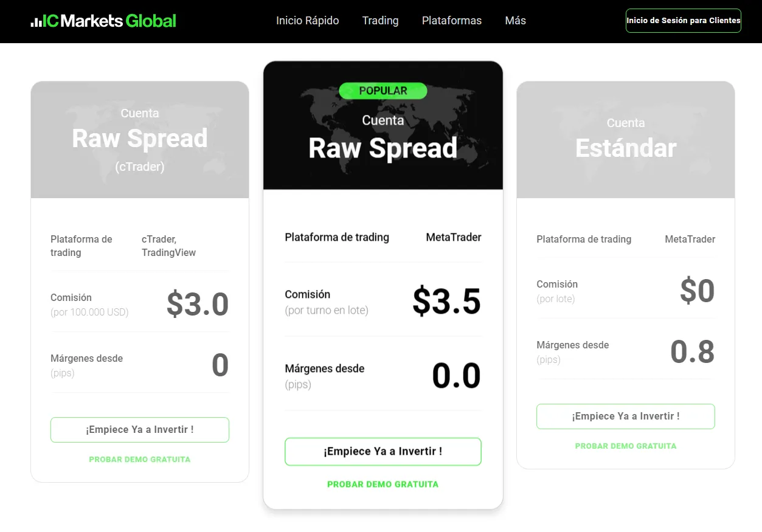Screen dimensions: 762x532
Task: Click Inicio de Sesión para Clientes button
Action: click(x=684, y=21)
